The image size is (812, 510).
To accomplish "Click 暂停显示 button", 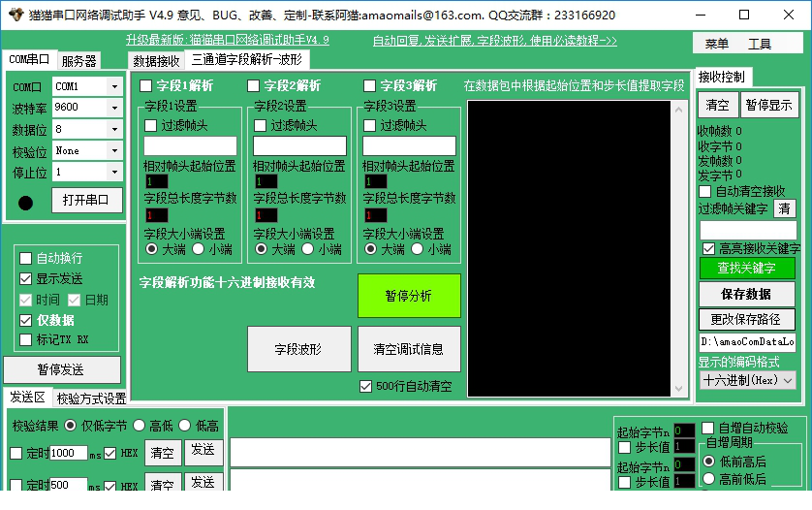I will (769, 106).
